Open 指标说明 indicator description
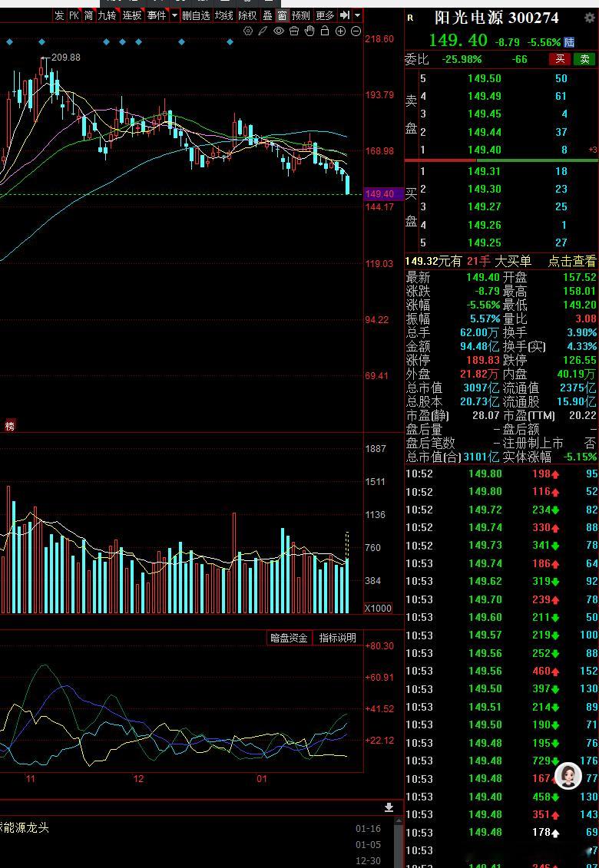This screenshot has width=599, height=868. [x=337, y=638]
